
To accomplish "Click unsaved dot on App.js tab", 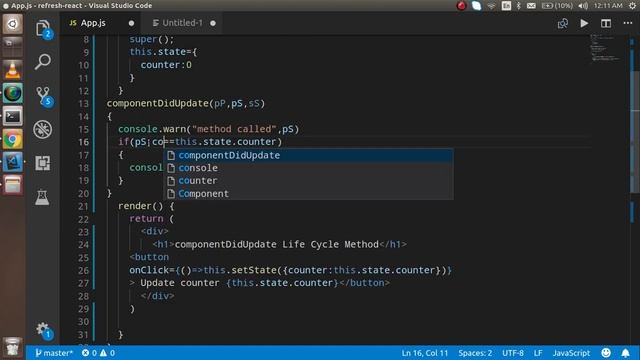I will click(x=131, y=23).
